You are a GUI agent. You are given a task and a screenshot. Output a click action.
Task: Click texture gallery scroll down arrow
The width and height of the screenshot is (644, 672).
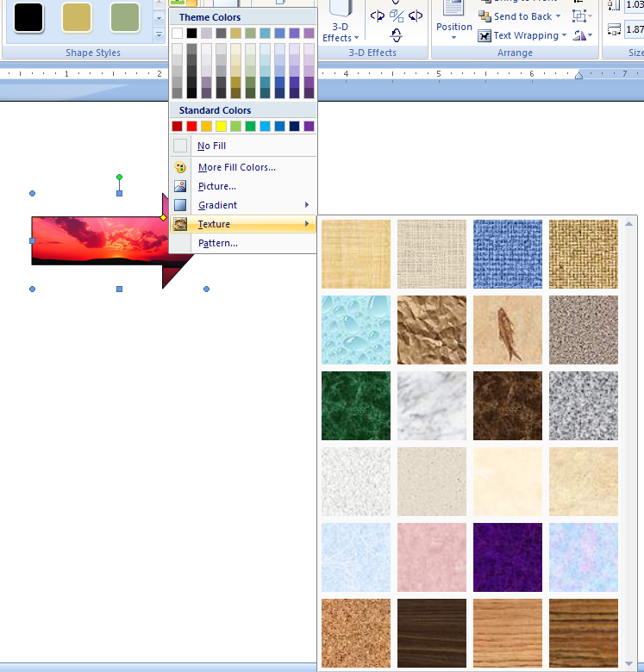(628, 664)
